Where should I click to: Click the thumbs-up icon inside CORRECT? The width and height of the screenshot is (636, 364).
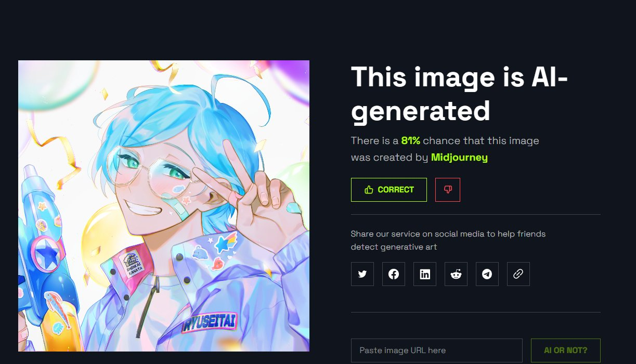point(369,190)
